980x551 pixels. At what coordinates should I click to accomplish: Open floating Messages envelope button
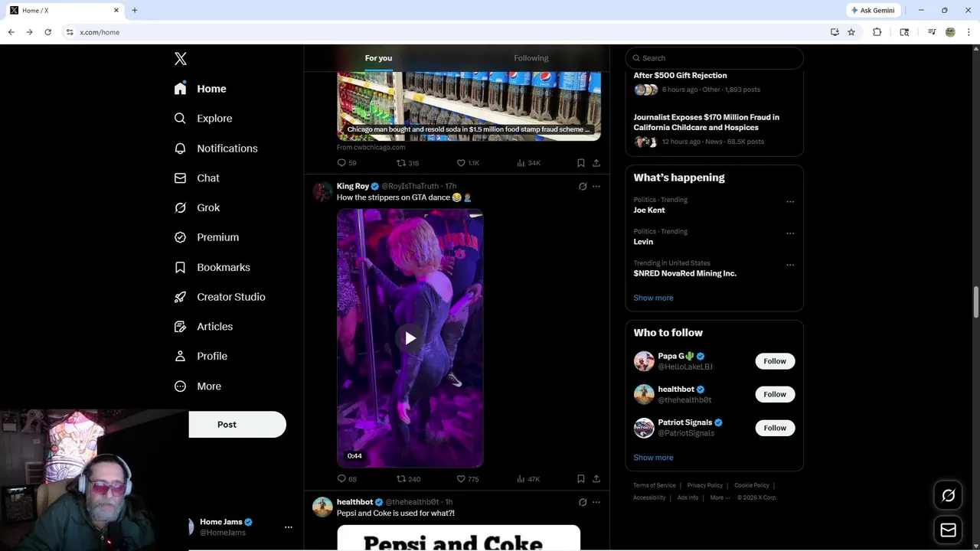[x=949, y=530]
